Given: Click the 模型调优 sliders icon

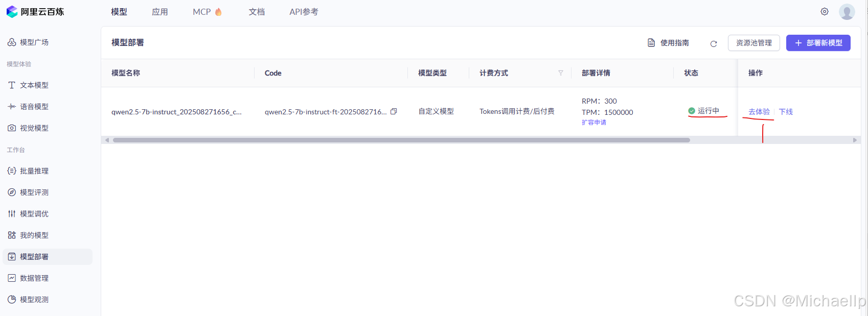Looking at the screenshot, I should [12, 214].
